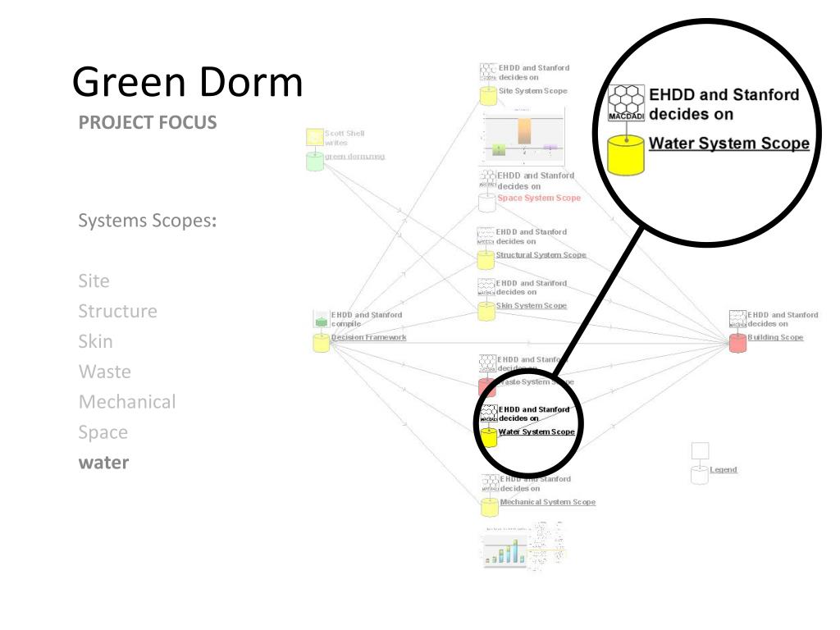
Task: Open small Water System Scope link in diagram
Action: click(536, 431)
